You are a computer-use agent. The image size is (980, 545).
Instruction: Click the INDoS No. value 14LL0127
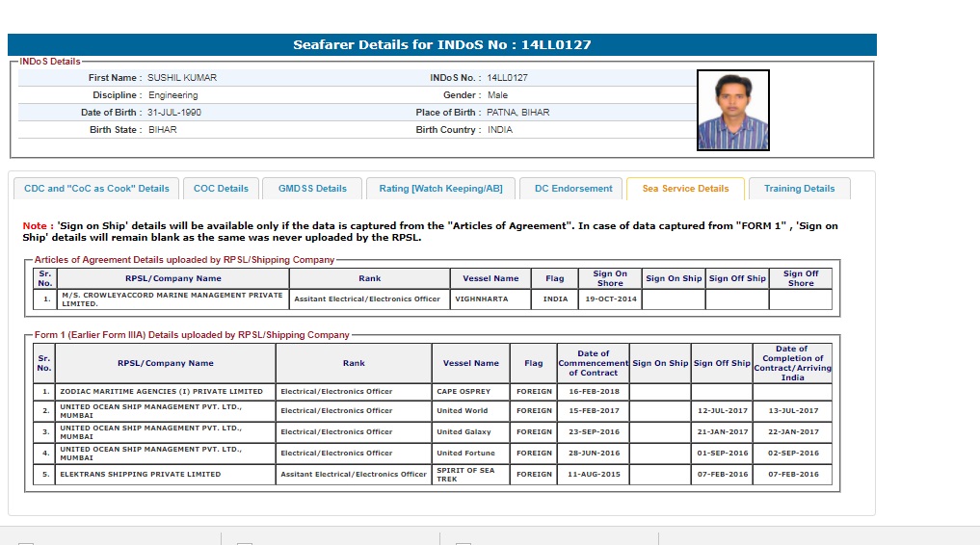(x=507, y=78)
